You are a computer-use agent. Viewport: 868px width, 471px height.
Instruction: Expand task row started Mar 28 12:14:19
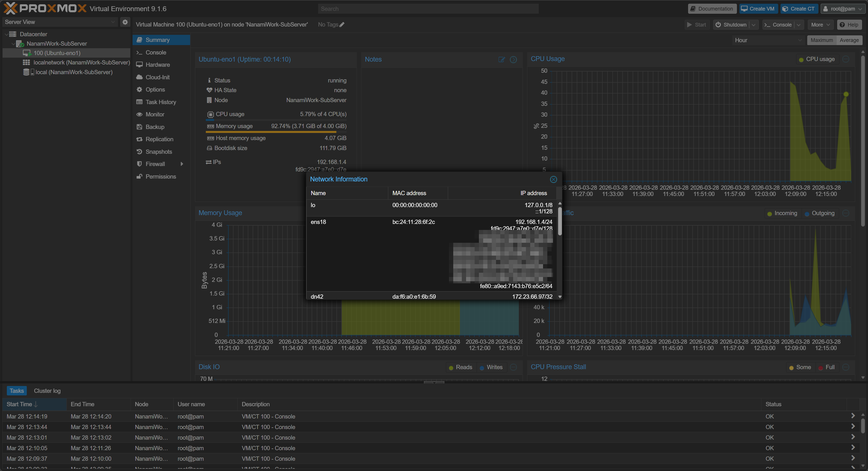click(x=853, y=416)
